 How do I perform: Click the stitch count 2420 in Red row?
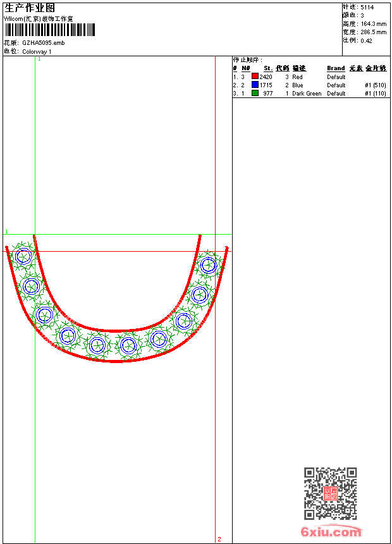(x=266, y=77)
